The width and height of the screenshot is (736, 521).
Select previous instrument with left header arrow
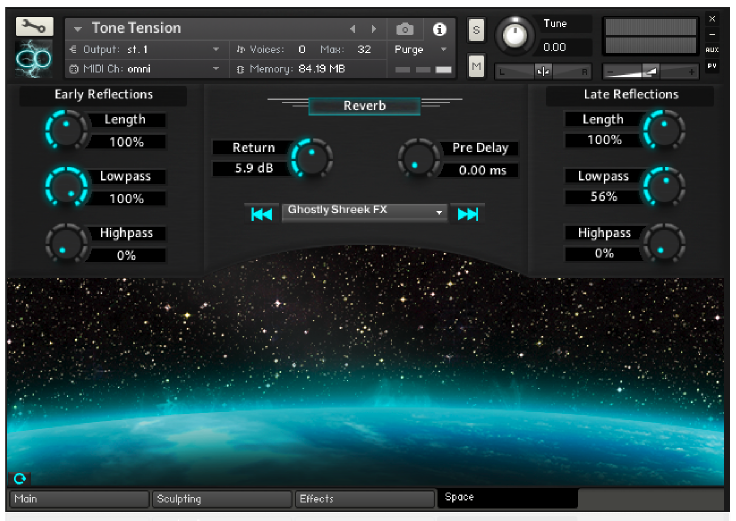pyautogui.click(x=352, y=29)
